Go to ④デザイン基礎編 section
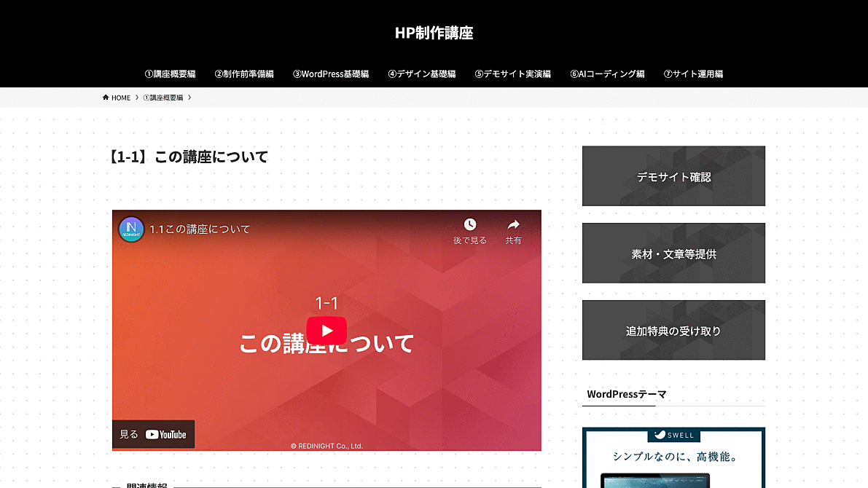The height and width of the screenshot is (488, 868). pos(422,74)
